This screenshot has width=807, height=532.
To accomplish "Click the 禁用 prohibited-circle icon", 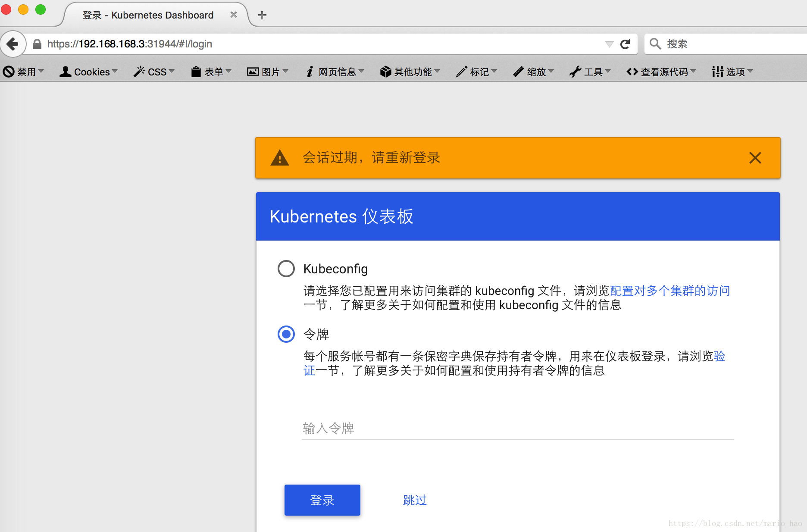I will click(x=9, y=72).
